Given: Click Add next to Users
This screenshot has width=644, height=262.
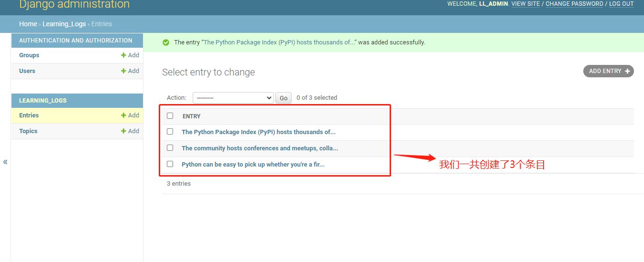Looking at the screenshot, I should [x=130, y=71].
